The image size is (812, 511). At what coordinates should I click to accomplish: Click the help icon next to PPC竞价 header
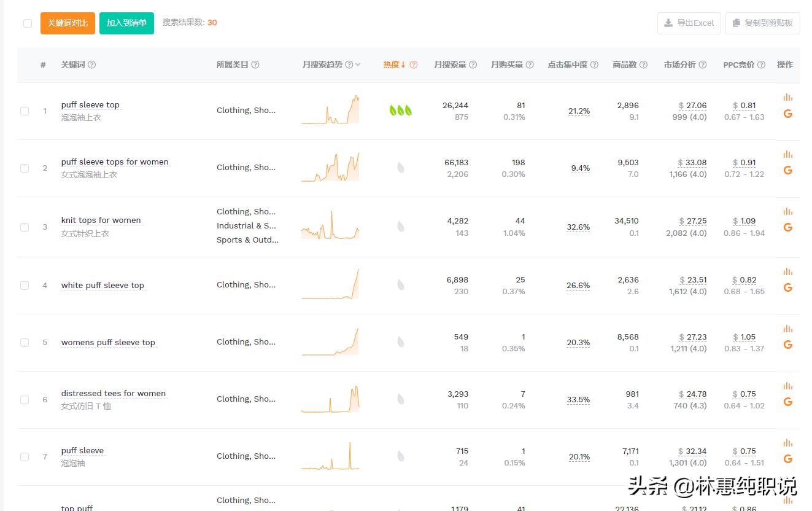[x=761, y=64]
